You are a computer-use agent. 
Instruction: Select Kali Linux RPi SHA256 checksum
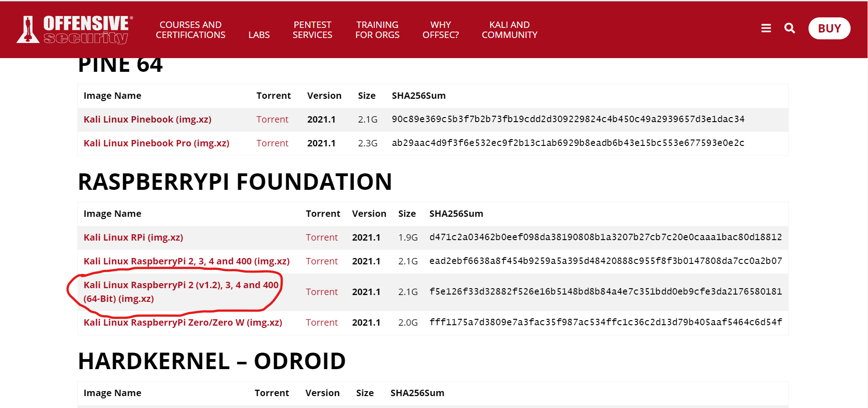click(606, 237)
